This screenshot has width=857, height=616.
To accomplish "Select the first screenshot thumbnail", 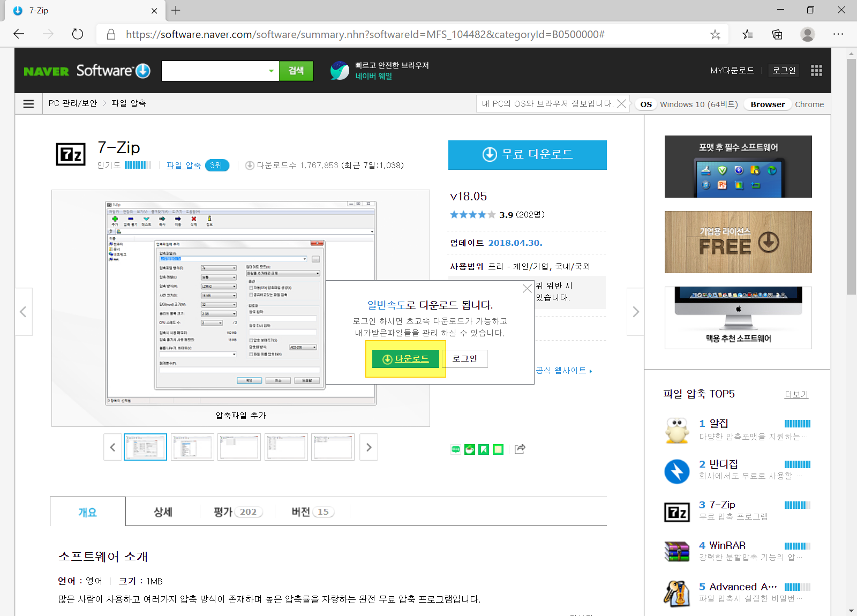I will click(146, 447).
